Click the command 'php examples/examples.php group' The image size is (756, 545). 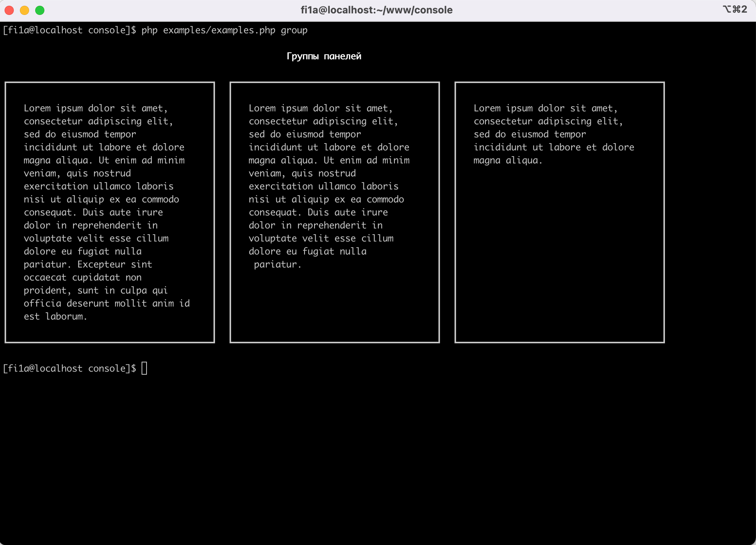click(225, 30)
